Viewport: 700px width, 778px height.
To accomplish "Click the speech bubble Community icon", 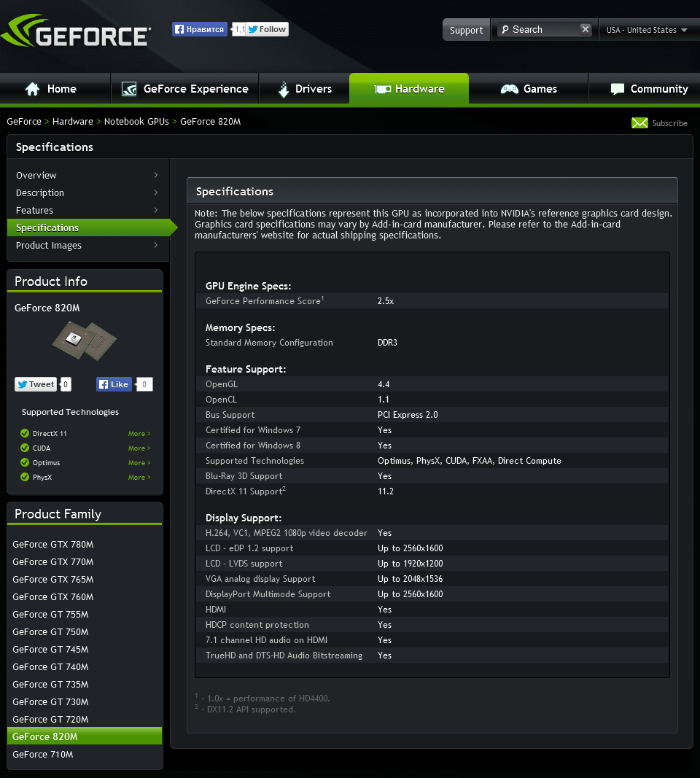I will [x=617, y=89].
